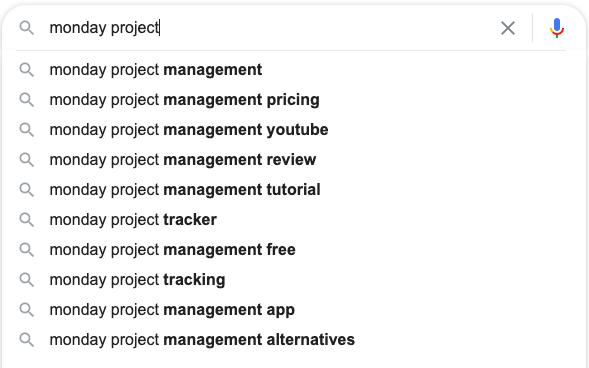
Task: Start voice search with microphone icon
Action: [x=557, y=28]
